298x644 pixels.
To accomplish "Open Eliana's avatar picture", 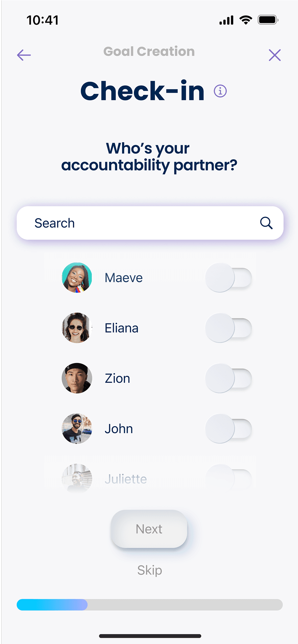I will tap(77, 328).
